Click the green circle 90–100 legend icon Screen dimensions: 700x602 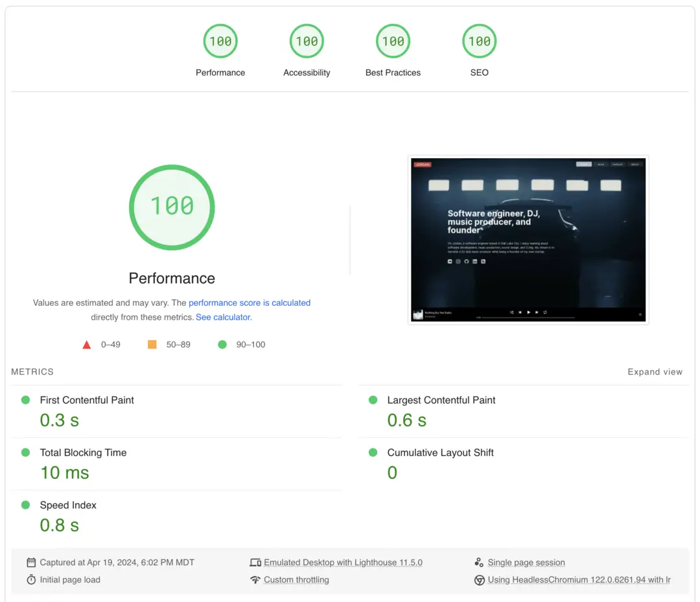(x=222, y=345)
